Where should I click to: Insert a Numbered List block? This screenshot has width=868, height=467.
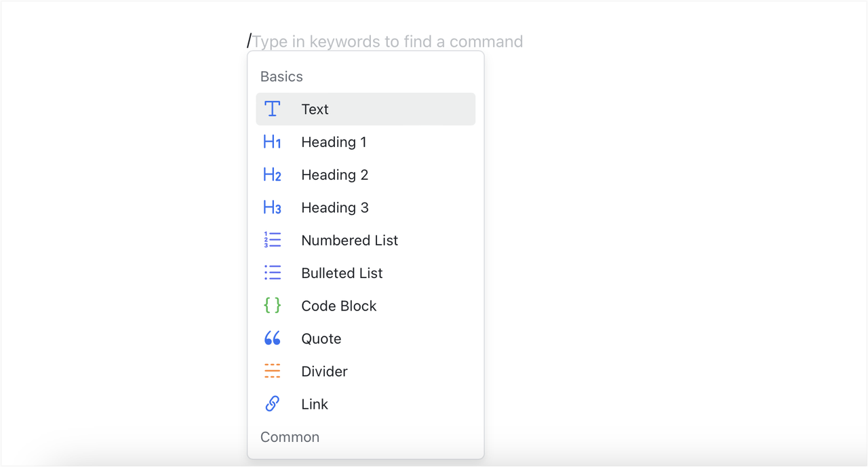click(x=349, y=239)
